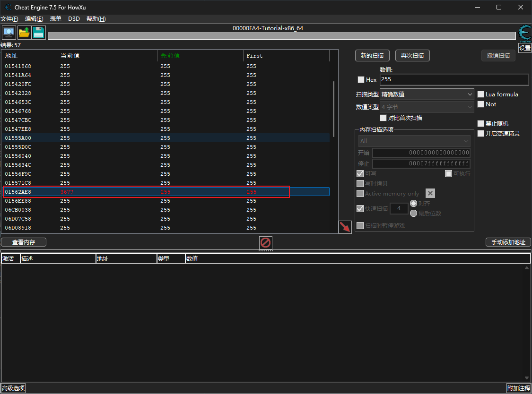Open the memory region dropdown showing All
The height and width of the screenshot is (394, 532).
(x=414, y=141)
